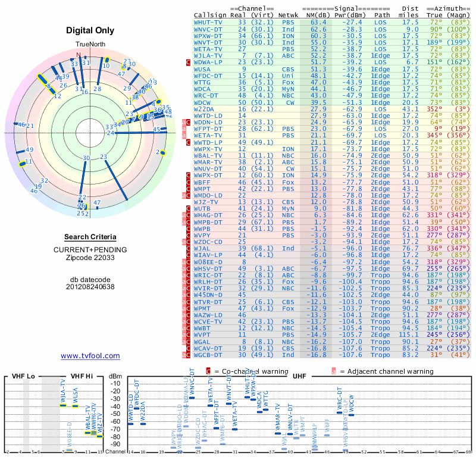Select the WPMT callsign
Image resolution: width=476 pixels, height=457 pixels.
(x=202, y=308)
